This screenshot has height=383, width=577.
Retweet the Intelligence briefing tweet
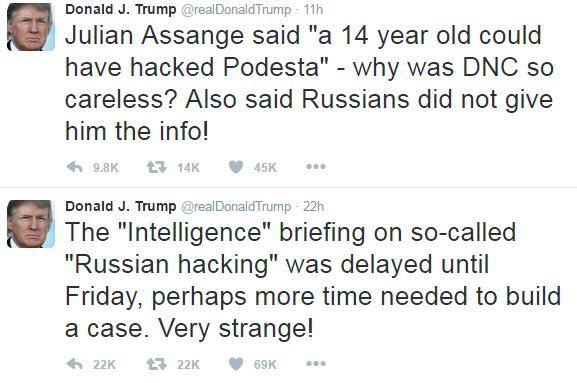pyautogui.click(x=156, y=364)
